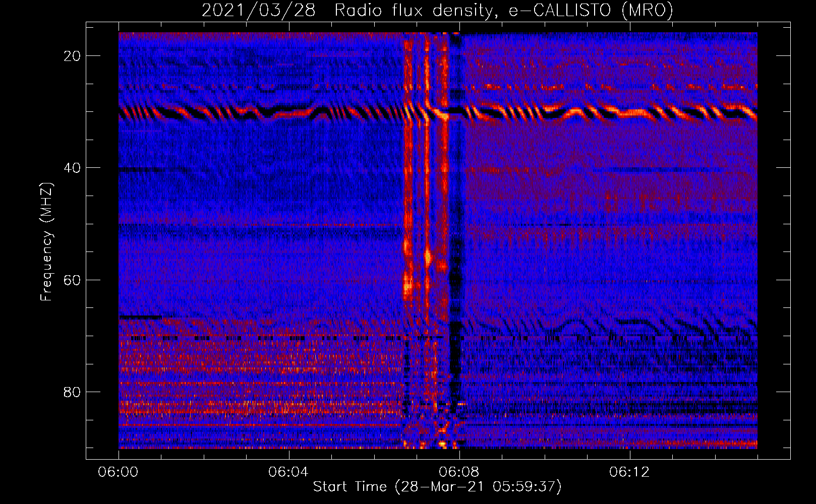Click the 'Frequency (MHZ)' axis label
816x504 pixels.
(46, 242)
